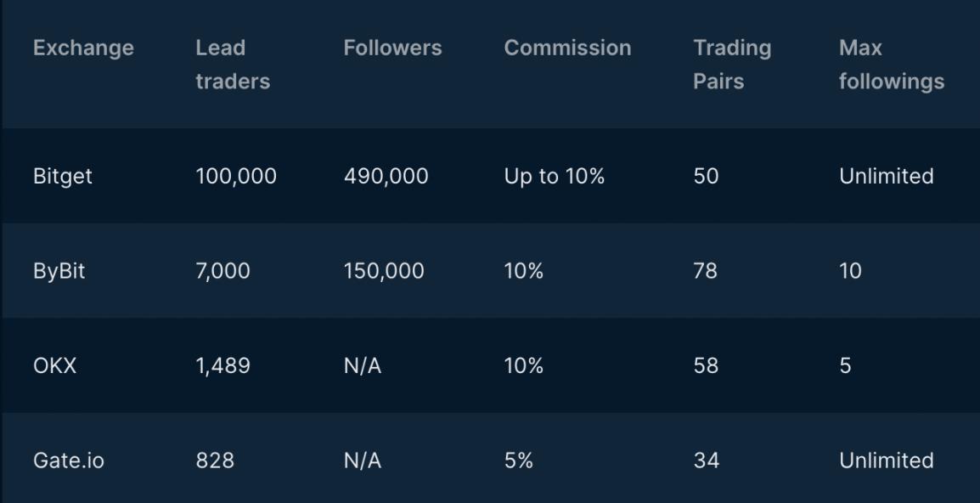980x503 pixels.
Task: Click the Commission column header
Action: point(567,48)
